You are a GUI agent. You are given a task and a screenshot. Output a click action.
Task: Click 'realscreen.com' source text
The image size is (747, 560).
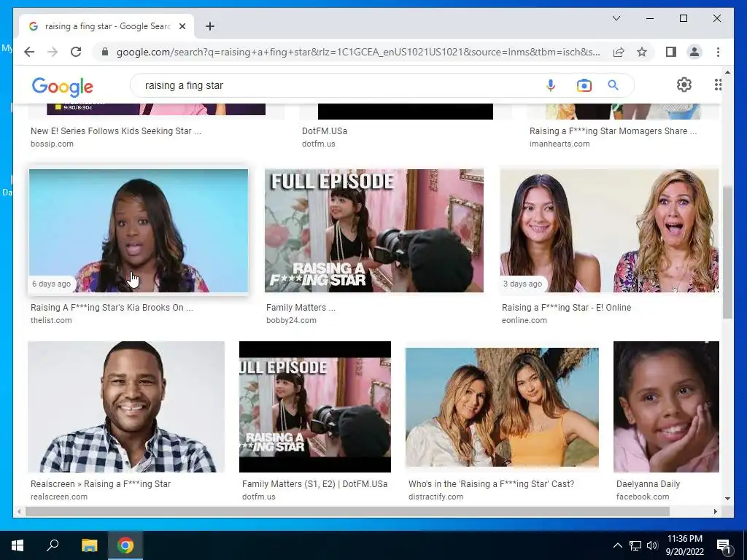pyautogui.click(x=59, y=496)
